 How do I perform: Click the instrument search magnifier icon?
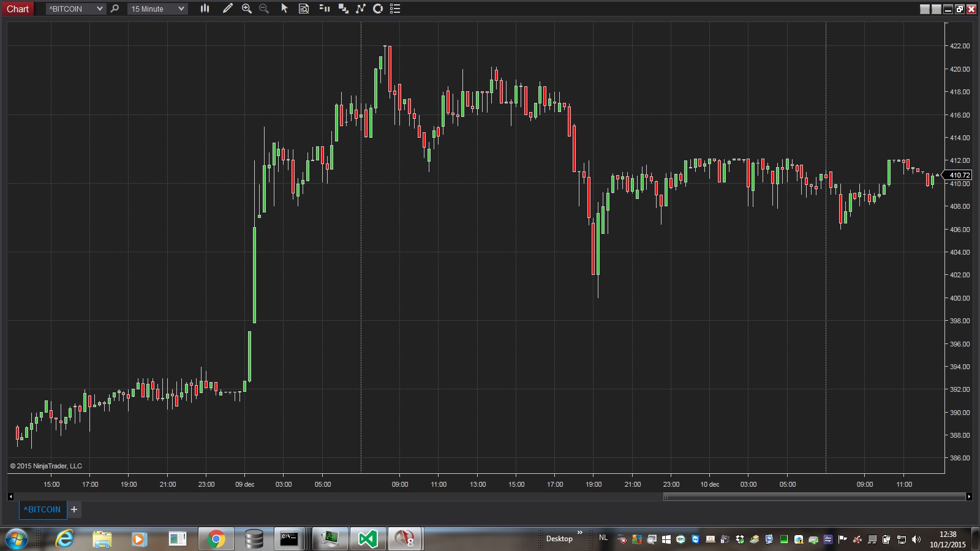click(x=115, y=9)
